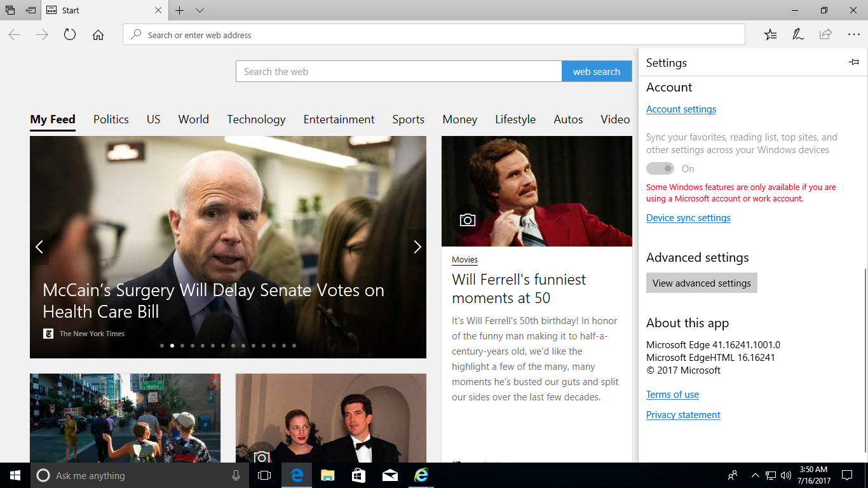
Task: Click the volume speaker tray icon
Action: click(786, 475)
